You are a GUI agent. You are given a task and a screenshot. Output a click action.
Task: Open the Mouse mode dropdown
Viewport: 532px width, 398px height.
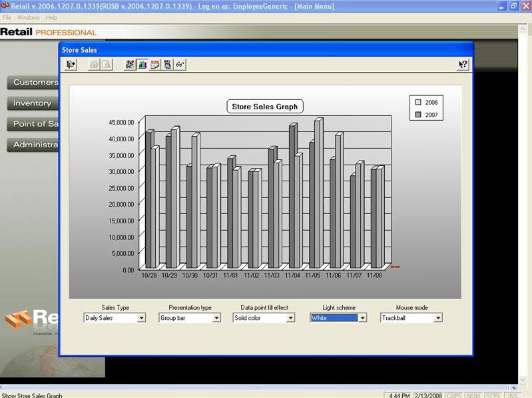(437, 318)
